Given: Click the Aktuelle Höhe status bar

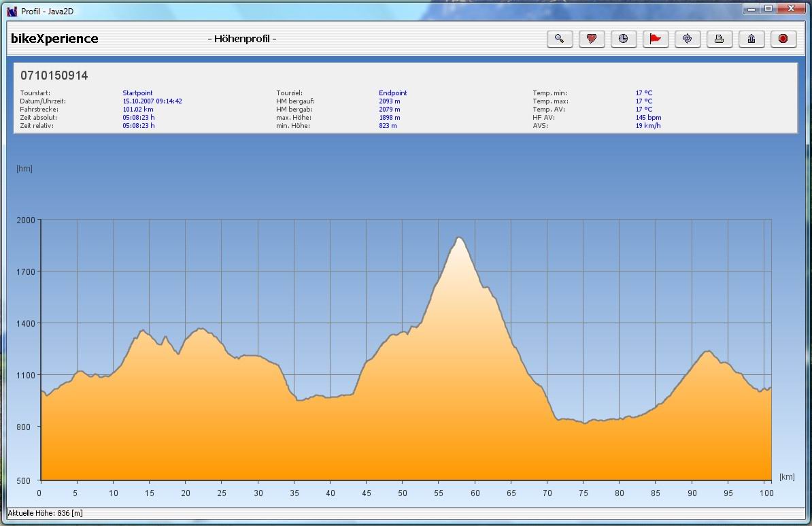Looking at the screenshot, I should (x=45, y=513).
